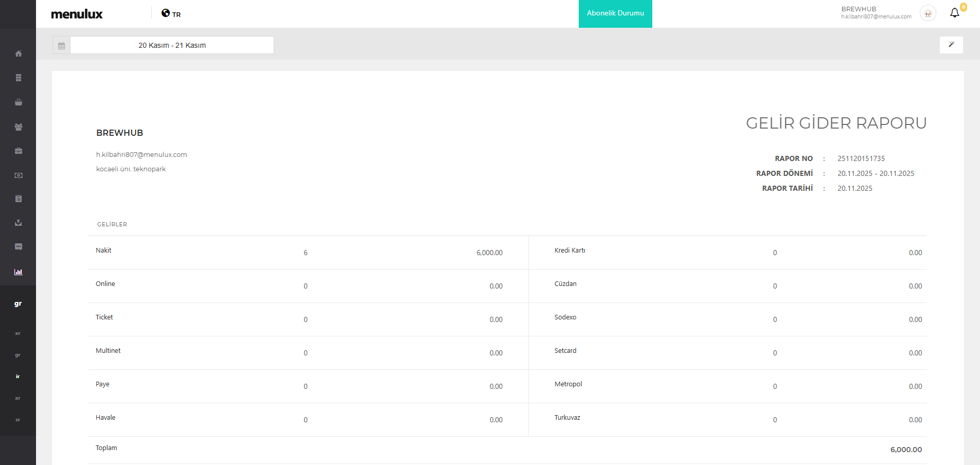The width and height of the screenshot is (980, 465).
Task: Click the magic wand button
Action: [x=951, y=45]
